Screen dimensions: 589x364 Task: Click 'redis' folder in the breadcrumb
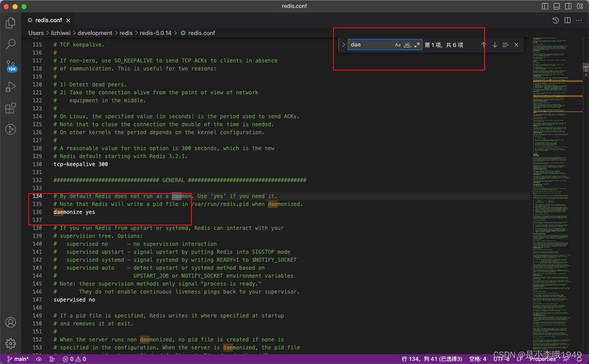pos(126,33)
